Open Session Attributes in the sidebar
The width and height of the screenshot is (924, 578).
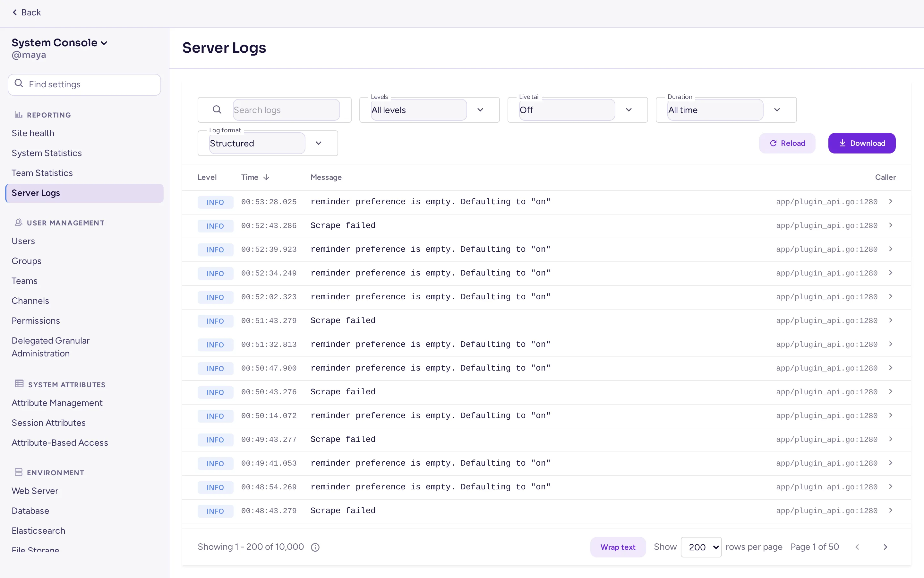coord(48,422)
